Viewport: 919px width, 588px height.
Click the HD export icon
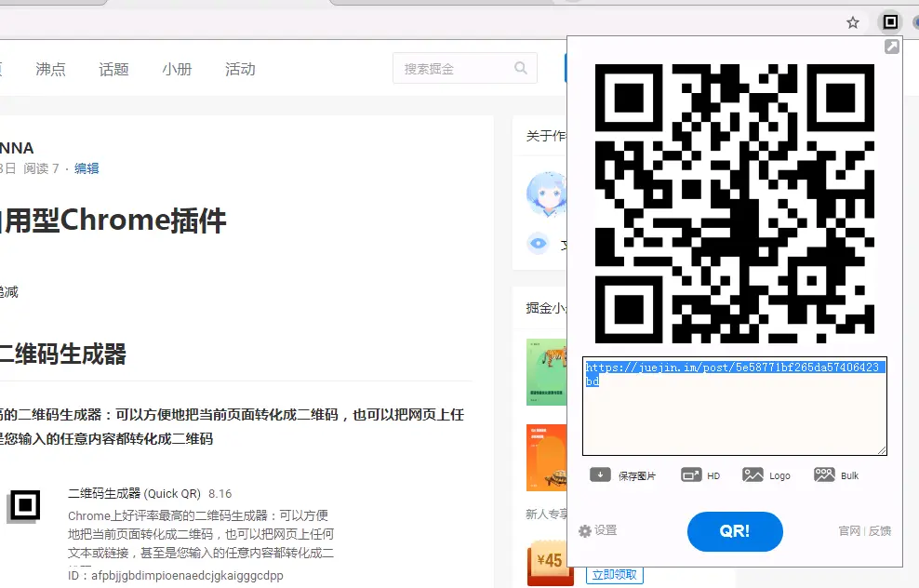coord(691,474)
